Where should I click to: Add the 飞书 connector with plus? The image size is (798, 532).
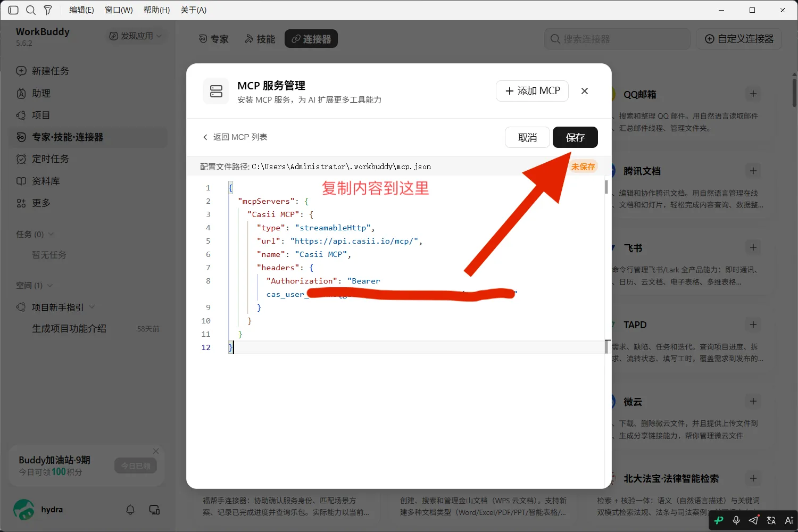[753, 247]
